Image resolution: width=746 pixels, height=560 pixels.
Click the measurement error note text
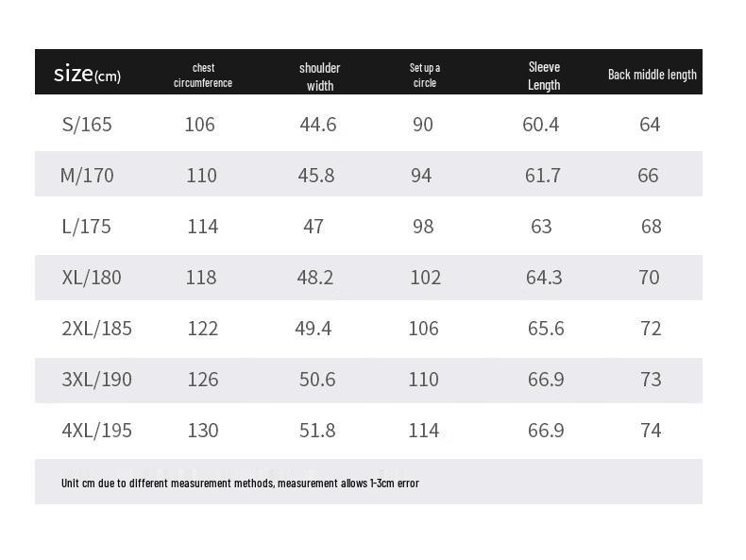tap(240, 484)
